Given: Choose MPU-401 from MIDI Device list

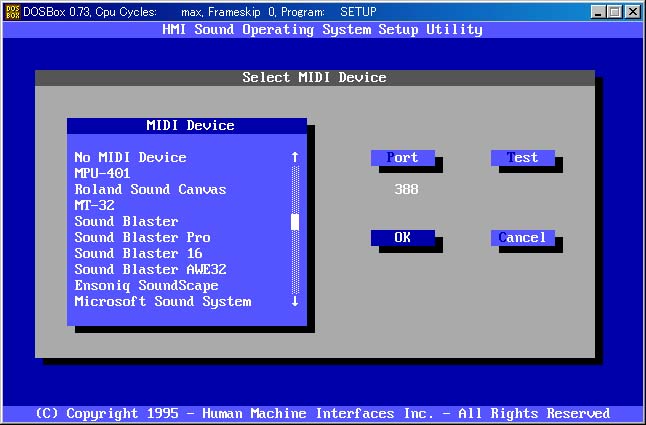Looking at the screenshot, I should click(102, 173).
